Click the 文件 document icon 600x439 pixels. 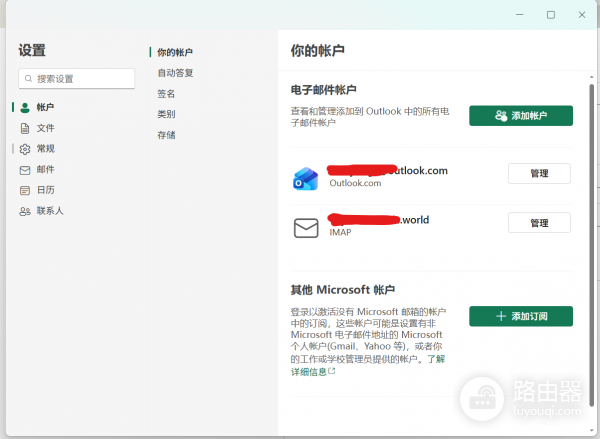(25, 128)
